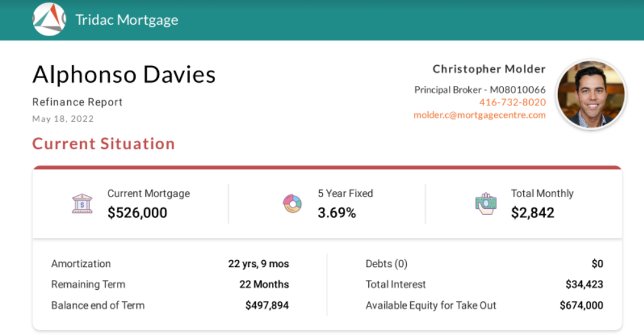Image resolution: width=644 pixels, height=335 pixels.
Task: Select the Alphonso Davies client name heading
Action: click(124, 74)
